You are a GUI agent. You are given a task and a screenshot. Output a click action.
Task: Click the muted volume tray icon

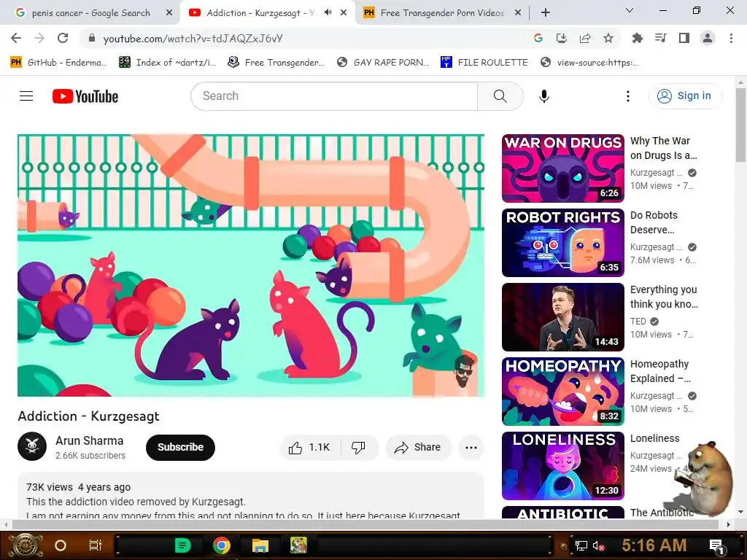point(598,545)
